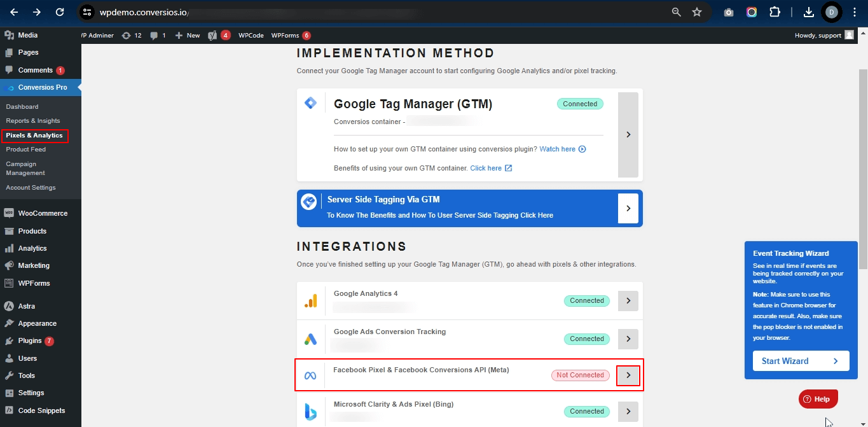This screenshot has height=427, width=868.
Task: Open site info icon in address bar
Action: [88, 12]
